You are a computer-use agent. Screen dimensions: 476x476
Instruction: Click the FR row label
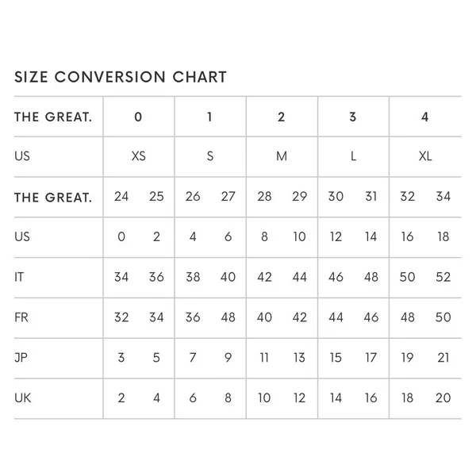21,317
